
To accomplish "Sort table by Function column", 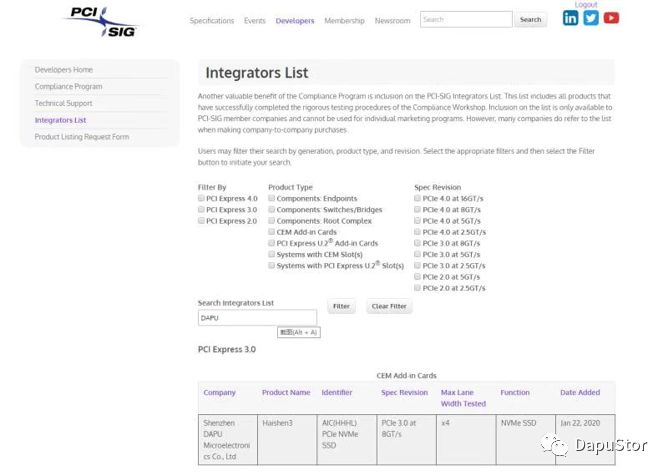I will [x=515, y=392].
